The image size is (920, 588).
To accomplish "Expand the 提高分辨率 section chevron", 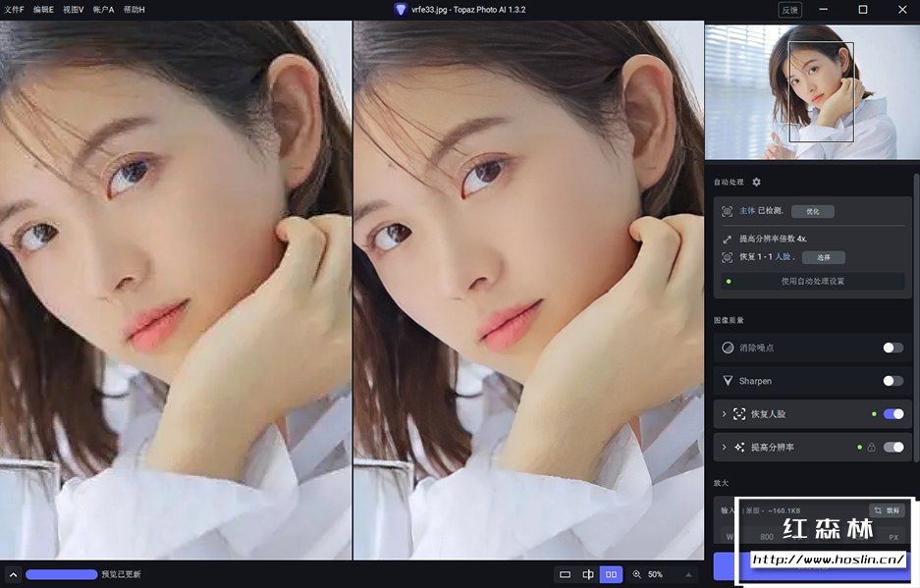I will [x=724, y=448].
